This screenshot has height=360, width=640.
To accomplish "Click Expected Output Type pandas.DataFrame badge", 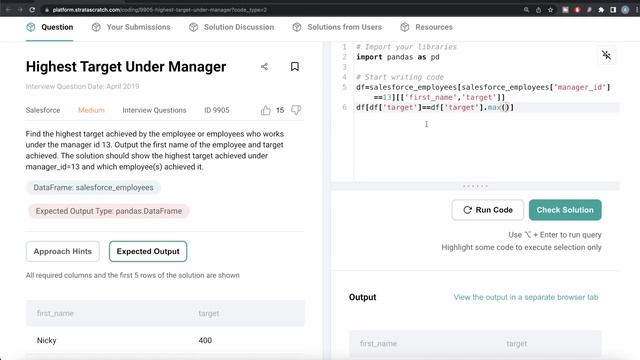I will pyautogui.click(x=109, y=211).
